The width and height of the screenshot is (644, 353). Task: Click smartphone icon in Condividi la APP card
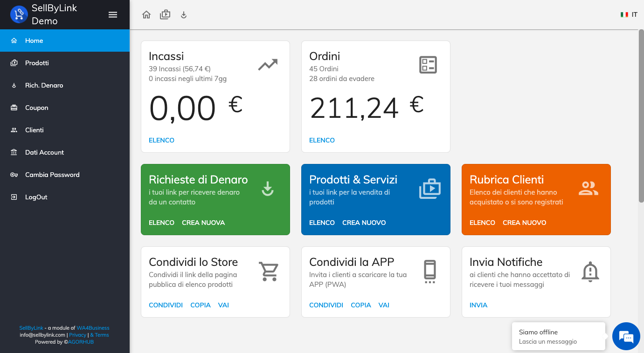(430, 271)
